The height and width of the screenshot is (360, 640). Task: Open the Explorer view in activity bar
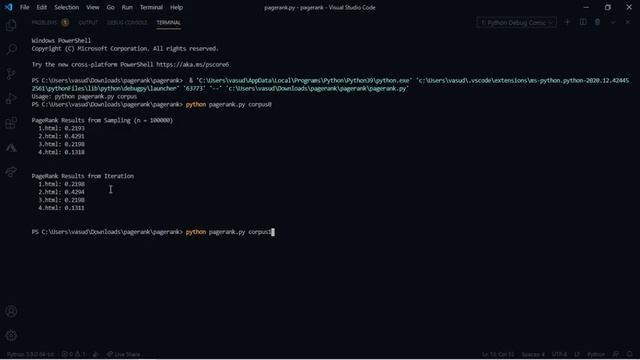[11, 25]
